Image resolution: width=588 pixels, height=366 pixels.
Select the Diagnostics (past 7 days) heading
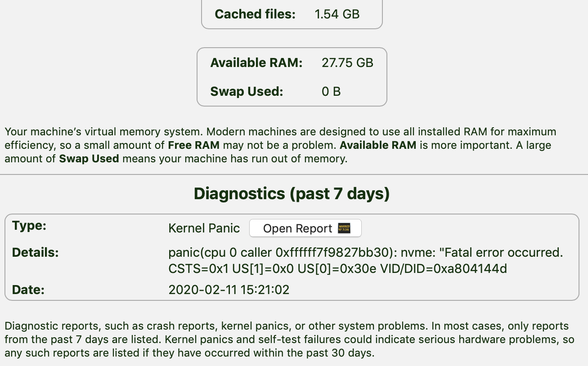(x=292, y=194)
